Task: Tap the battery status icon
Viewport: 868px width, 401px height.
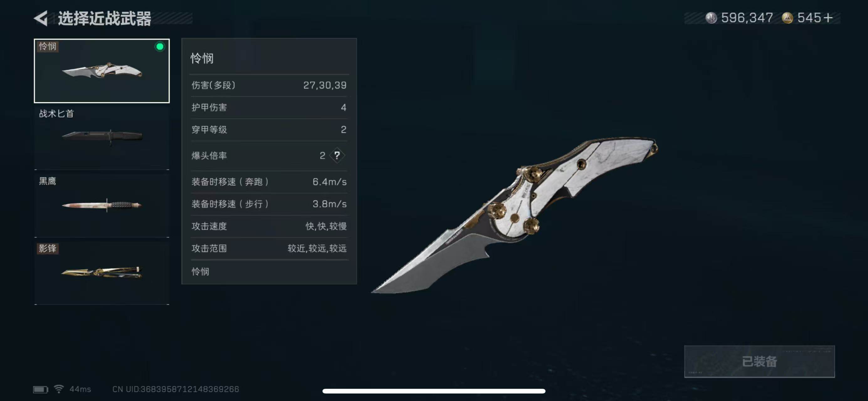Action: (x=41, y=389)
